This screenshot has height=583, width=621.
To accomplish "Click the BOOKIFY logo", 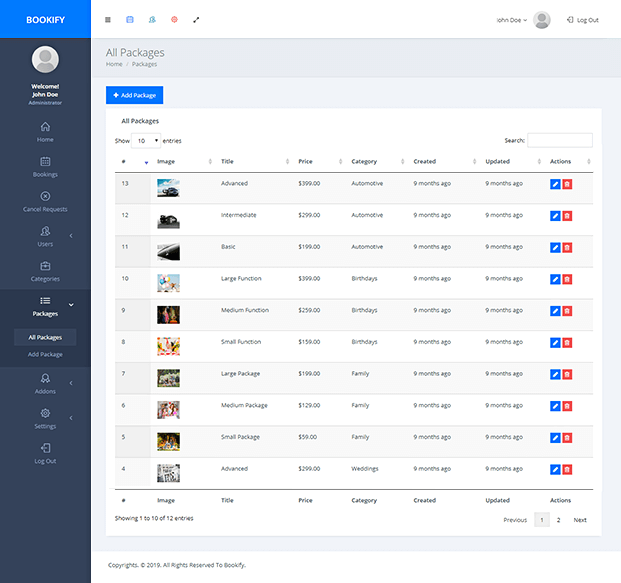I will click(x=46, y=20).
